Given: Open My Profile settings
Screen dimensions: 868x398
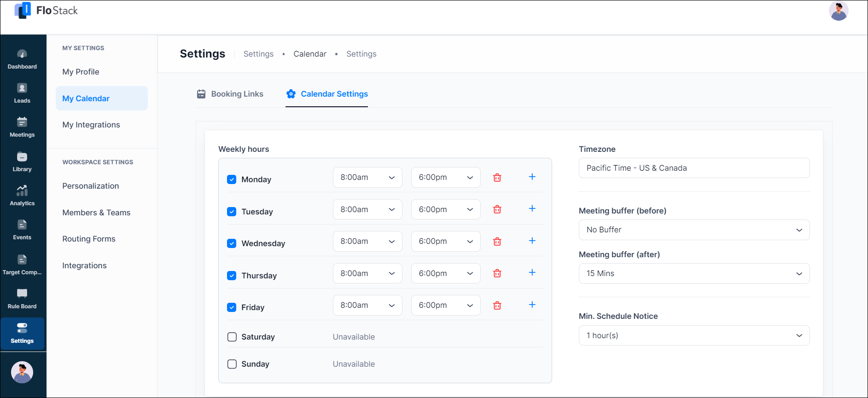Looking at the screenshot, I should pyautogui.click(x=81, y=72).
